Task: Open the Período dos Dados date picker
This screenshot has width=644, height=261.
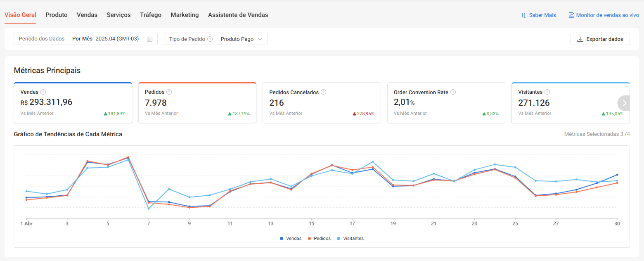Action: 85,39
